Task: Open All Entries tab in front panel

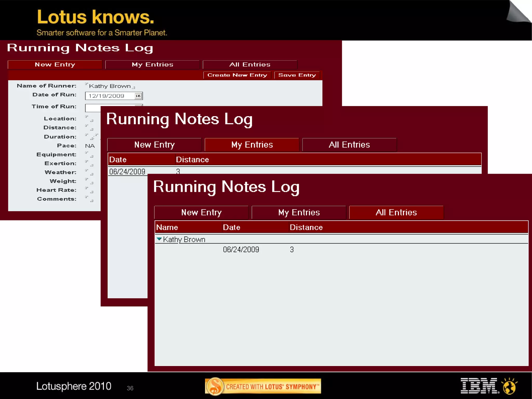Action: [396, 212]
